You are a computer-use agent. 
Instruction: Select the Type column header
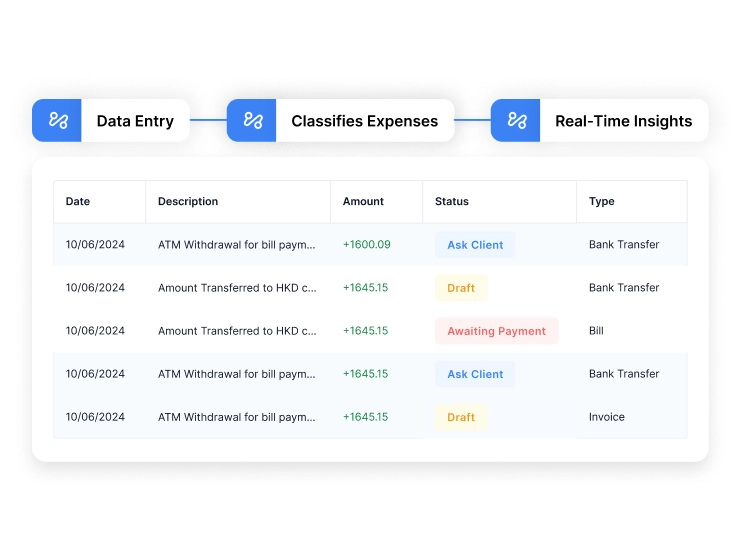pos(602,201)
